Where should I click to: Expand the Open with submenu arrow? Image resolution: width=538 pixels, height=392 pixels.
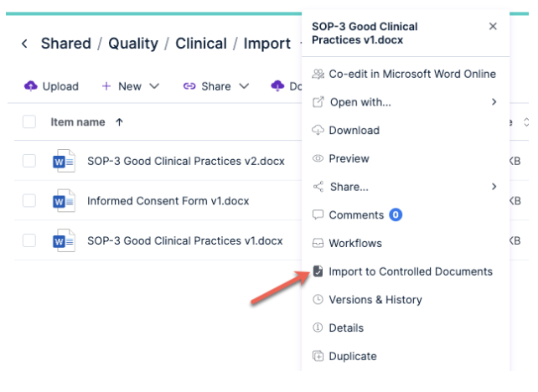coord(494,102)
